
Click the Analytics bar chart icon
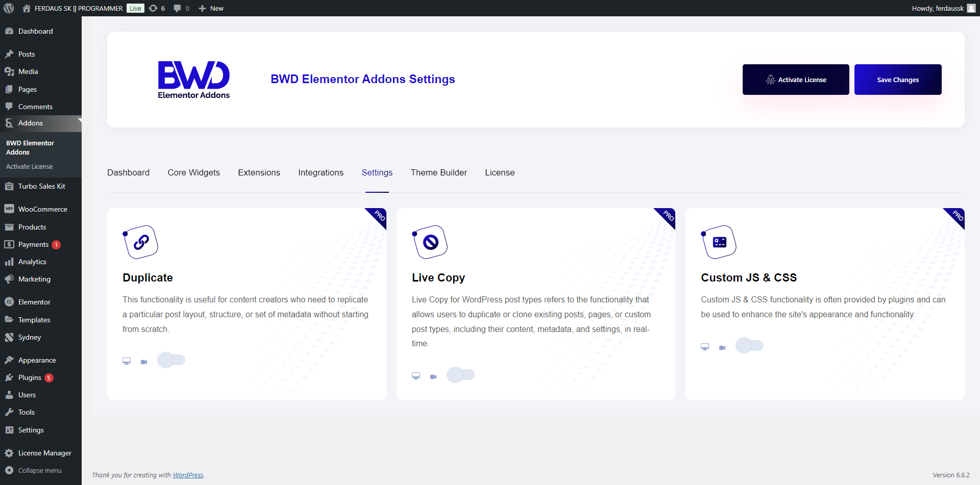[x=9, y=262]
